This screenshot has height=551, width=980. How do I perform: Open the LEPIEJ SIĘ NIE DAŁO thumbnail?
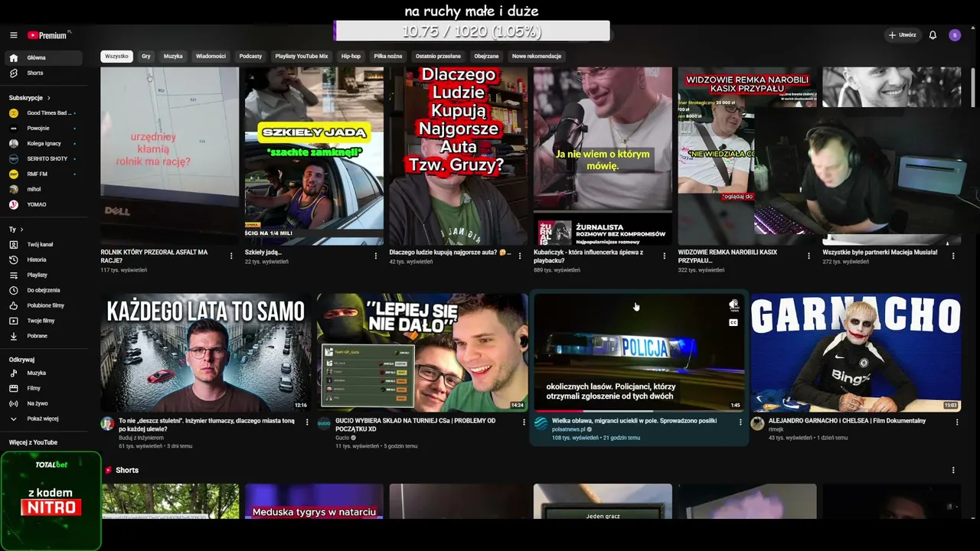click(x=422, y=353)
